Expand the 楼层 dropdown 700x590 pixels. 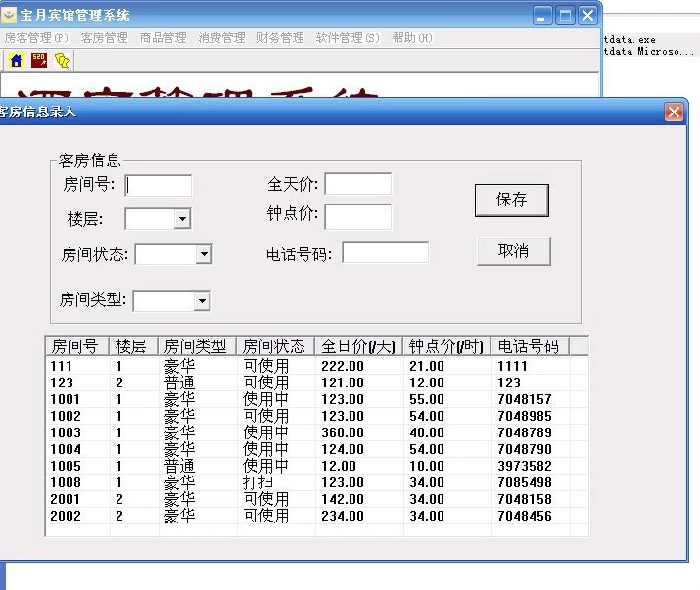point(182,219)
